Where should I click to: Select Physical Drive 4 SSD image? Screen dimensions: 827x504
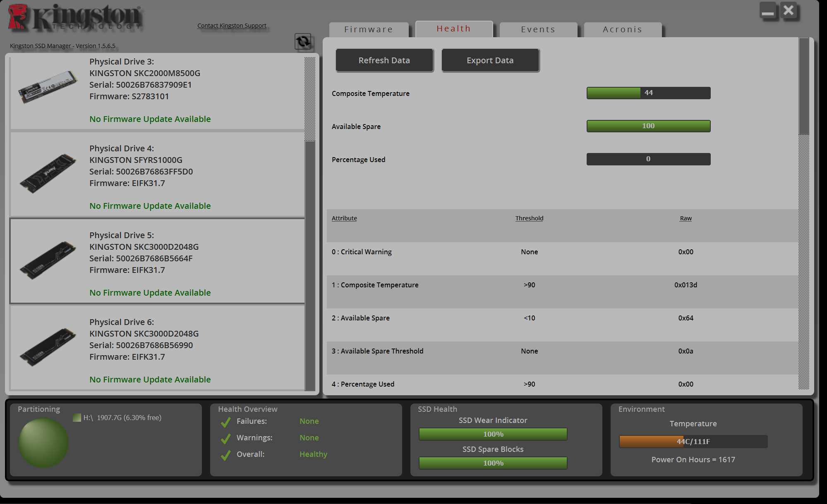(x=48, y=174)
